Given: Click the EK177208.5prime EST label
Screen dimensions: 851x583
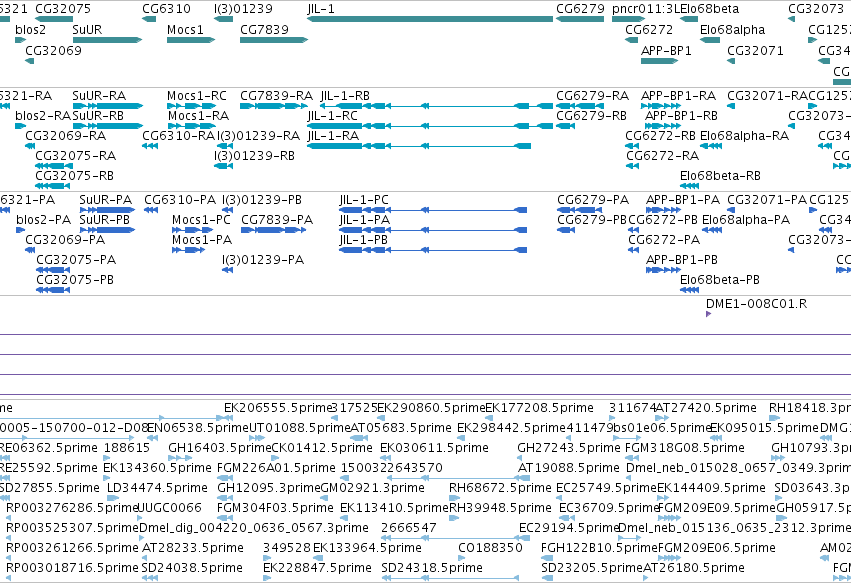Looking at the screenshot, I should pyautogui.click(x=539, y=408).
